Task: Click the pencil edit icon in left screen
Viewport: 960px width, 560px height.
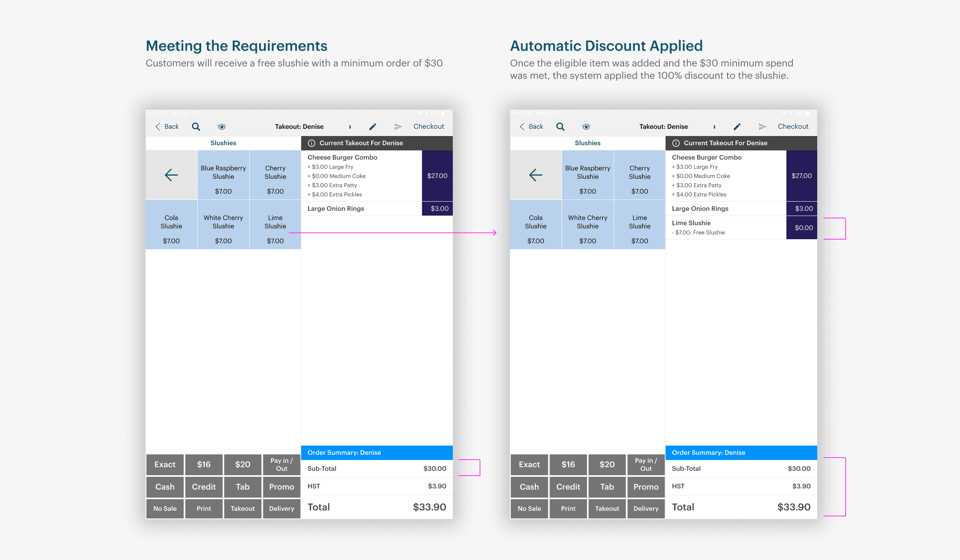Action: 372,127
